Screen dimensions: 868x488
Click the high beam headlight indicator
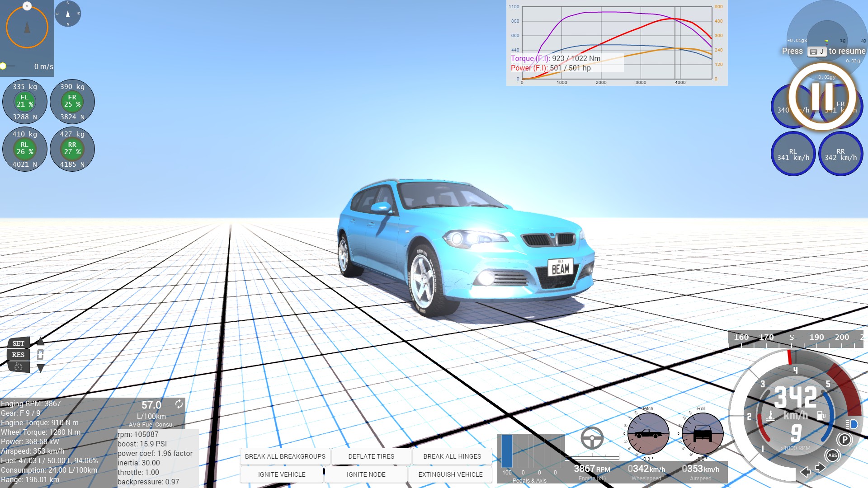[852, 424]
